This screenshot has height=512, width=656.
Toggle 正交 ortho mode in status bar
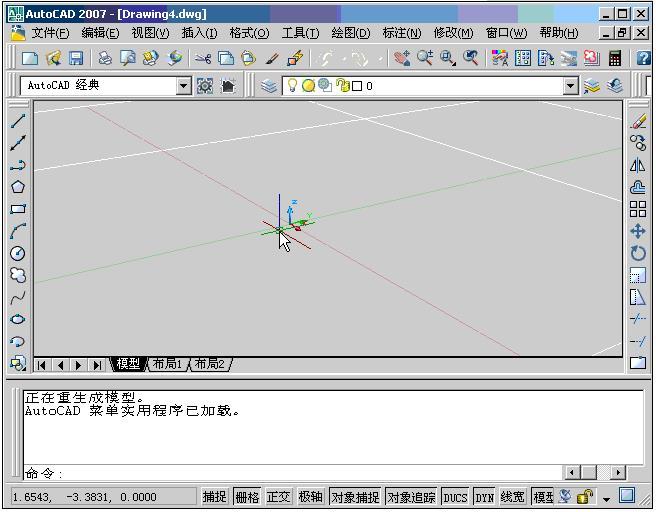tap(278, 497)
